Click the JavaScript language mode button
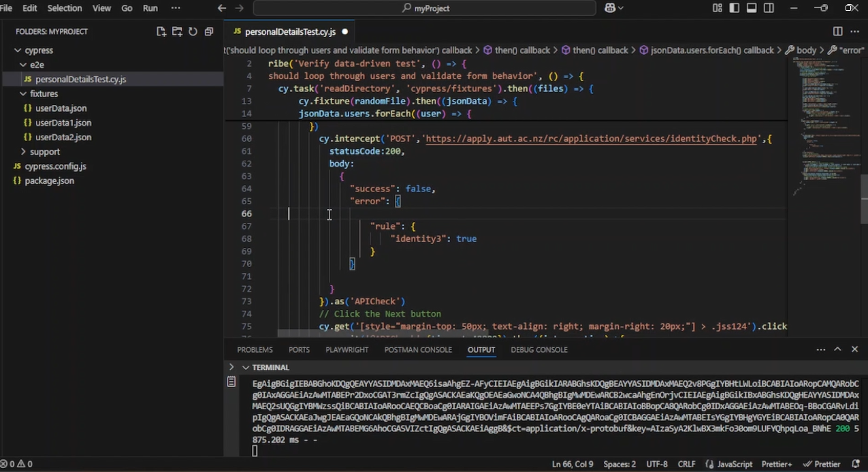The width and height of the screenshot is (868, 472). click(x=730, y=464)
